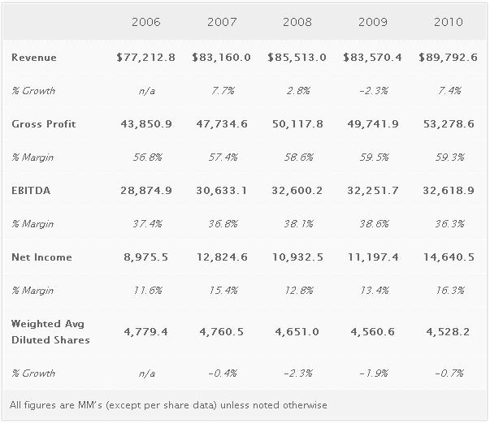Viewport: 490px width, 423px height.
Task: Click the 2006 revenue value $77,212.8
Action: click(146, 57)
